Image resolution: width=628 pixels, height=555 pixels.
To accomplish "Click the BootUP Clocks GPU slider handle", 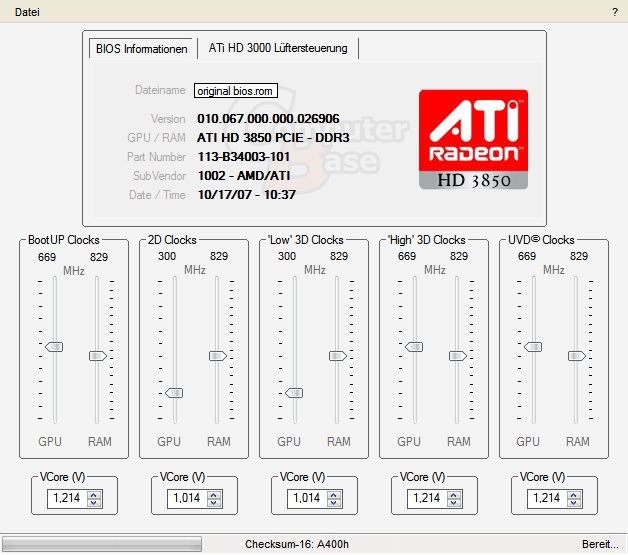I will coord(54,347).
